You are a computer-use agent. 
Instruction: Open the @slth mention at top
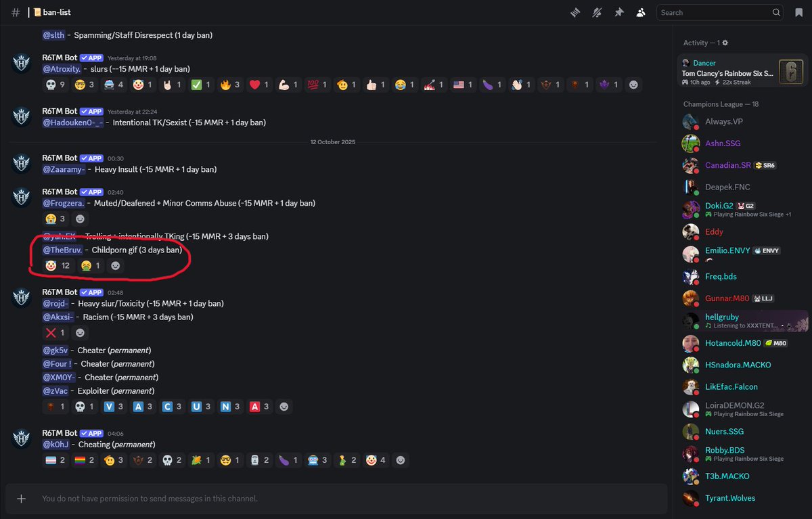click(54, 35)
